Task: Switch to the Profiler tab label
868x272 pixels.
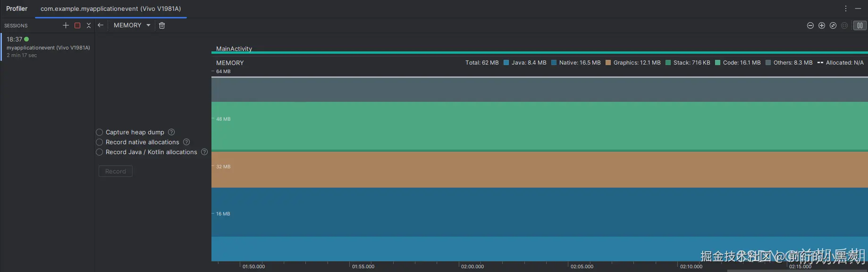Action: pos(17,8)
